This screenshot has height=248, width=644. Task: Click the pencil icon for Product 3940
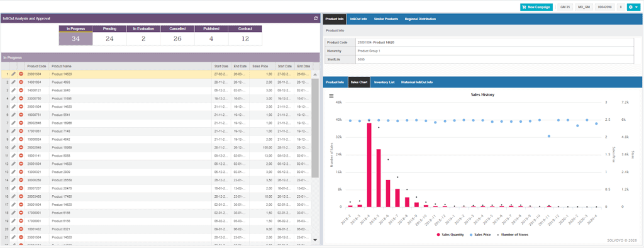tap(14, 90)
